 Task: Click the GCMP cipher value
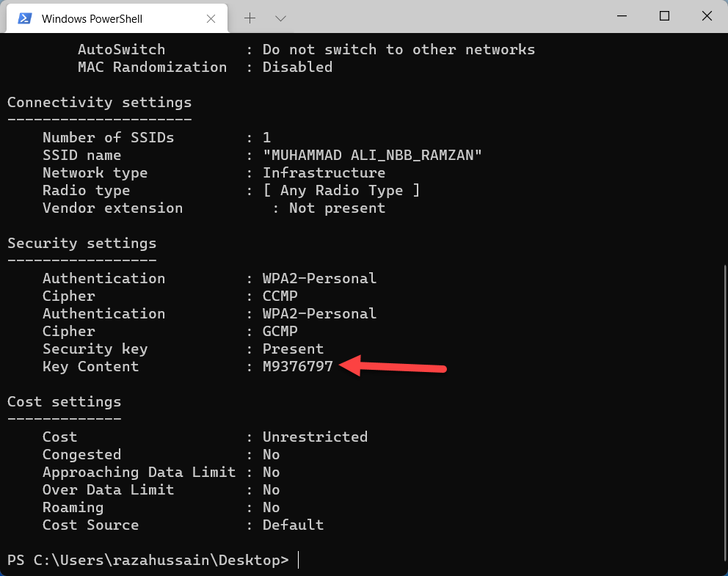pos(280,331)
